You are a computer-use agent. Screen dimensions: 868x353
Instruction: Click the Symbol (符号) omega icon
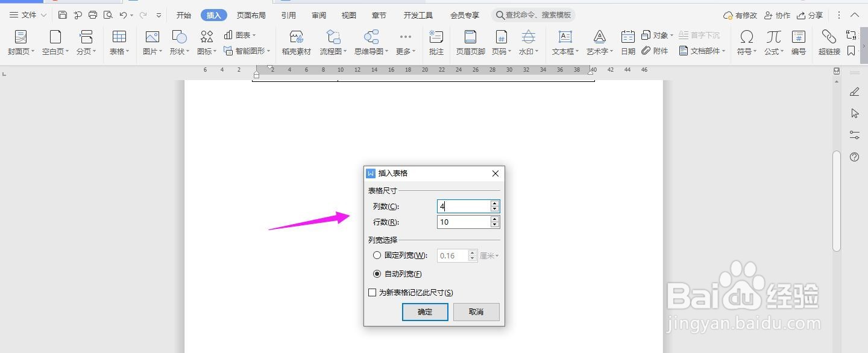tap(747, 37)
